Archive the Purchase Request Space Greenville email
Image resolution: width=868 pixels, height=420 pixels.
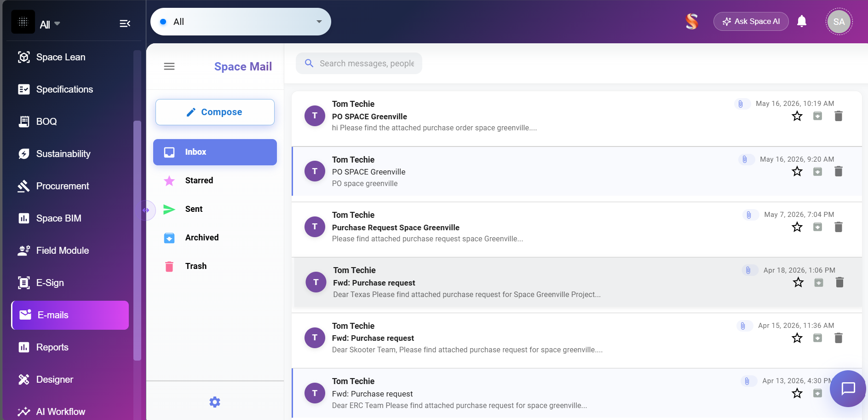(x=817, y=227)
